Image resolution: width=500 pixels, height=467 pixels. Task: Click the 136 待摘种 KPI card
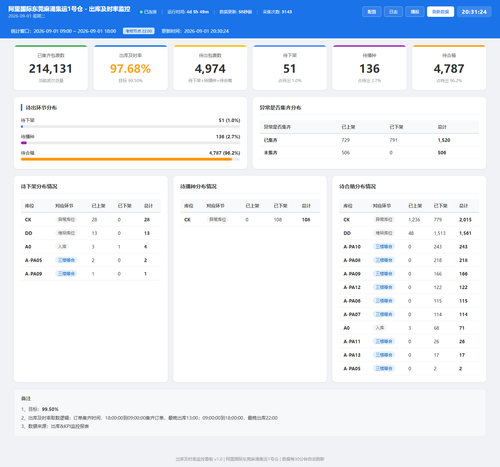369,68
